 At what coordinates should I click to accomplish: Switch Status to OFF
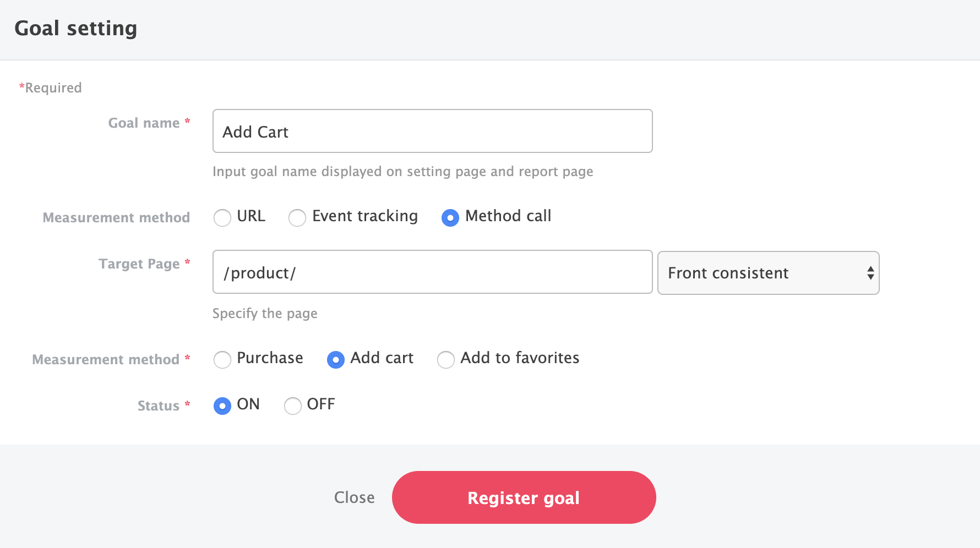pyautogui.click(x=293, y=406)
